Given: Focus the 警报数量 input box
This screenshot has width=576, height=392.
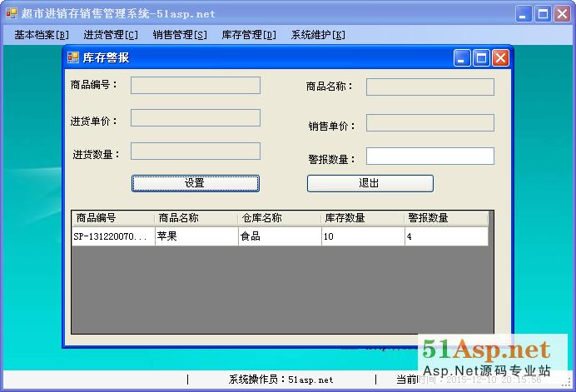Looking at the screenshot, I should pyautogui.click(x=430, y=156).
